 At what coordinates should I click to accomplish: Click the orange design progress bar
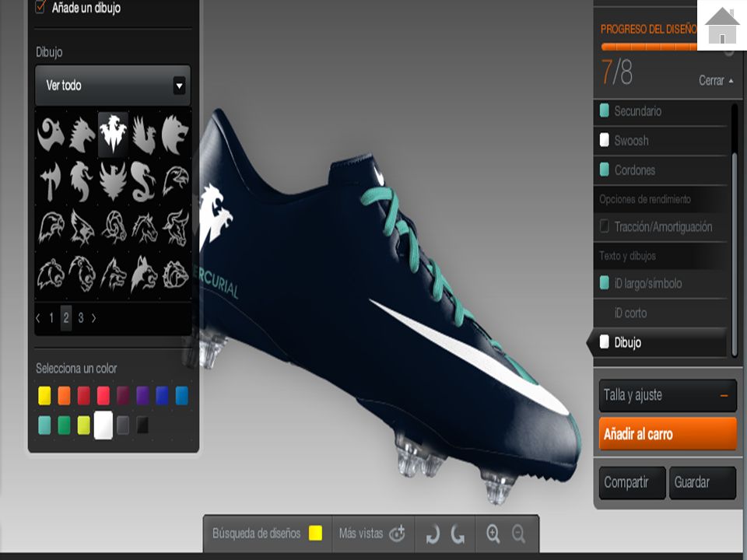point(649,47)
